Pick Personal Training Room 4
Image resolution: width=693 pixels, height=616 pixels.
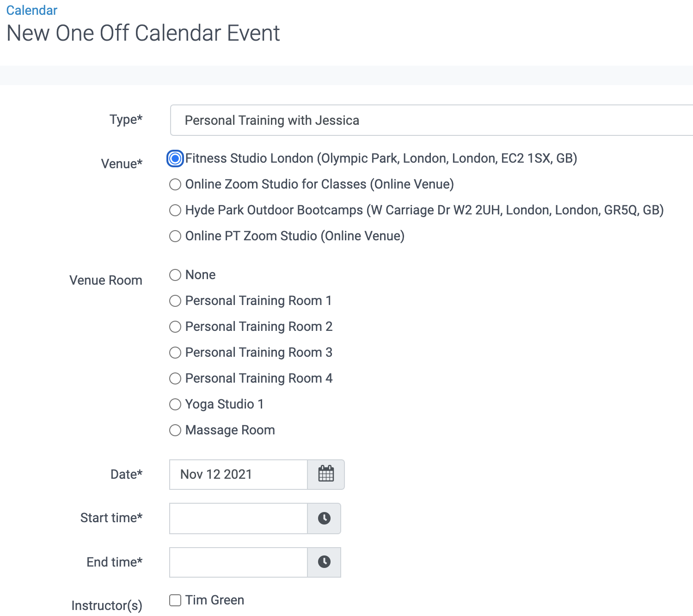click(175, 378)
